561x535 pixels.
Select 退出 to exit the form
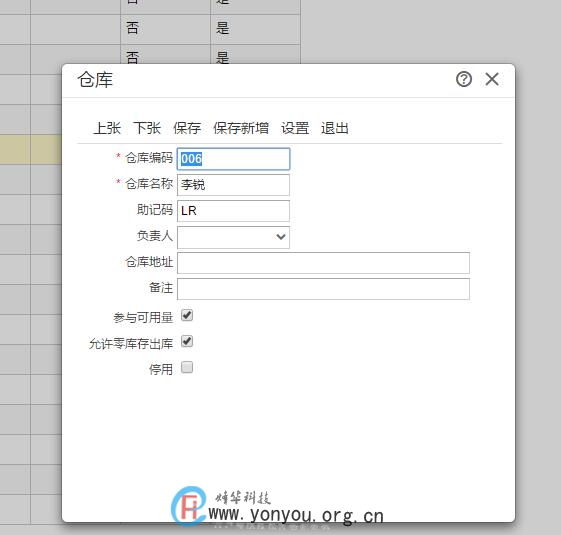tap(335, 128)
